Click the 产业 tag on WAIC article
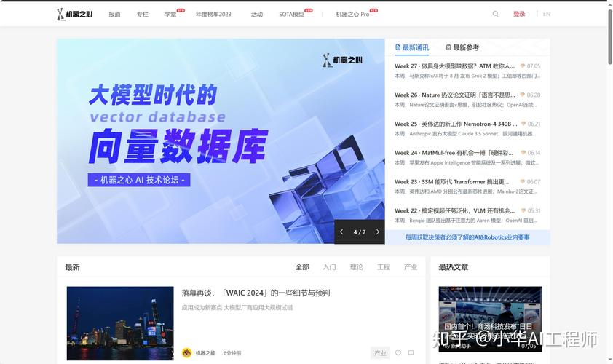 tap(380, 352)
